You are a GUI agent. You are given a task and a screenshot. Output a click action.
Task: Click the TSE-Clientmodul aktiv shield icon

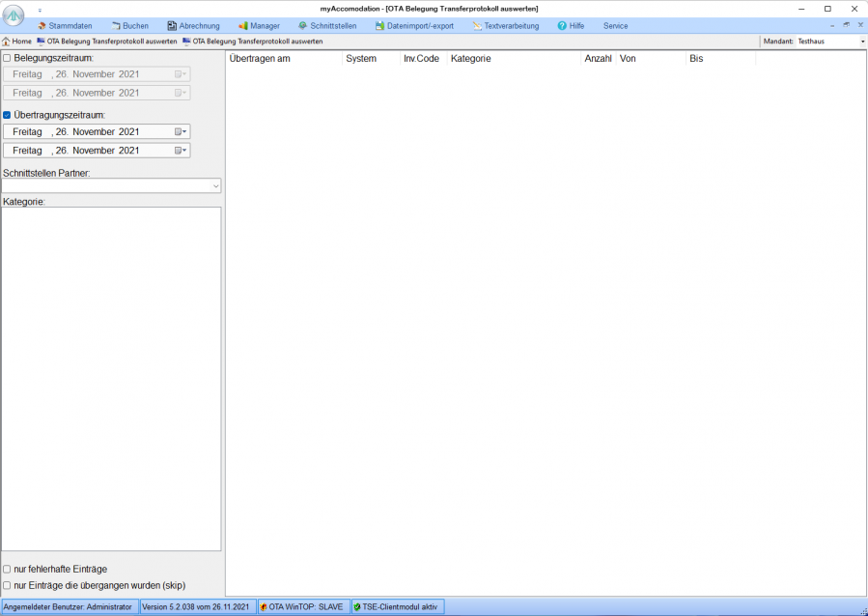pyautogui.click(x=357, y=607)
